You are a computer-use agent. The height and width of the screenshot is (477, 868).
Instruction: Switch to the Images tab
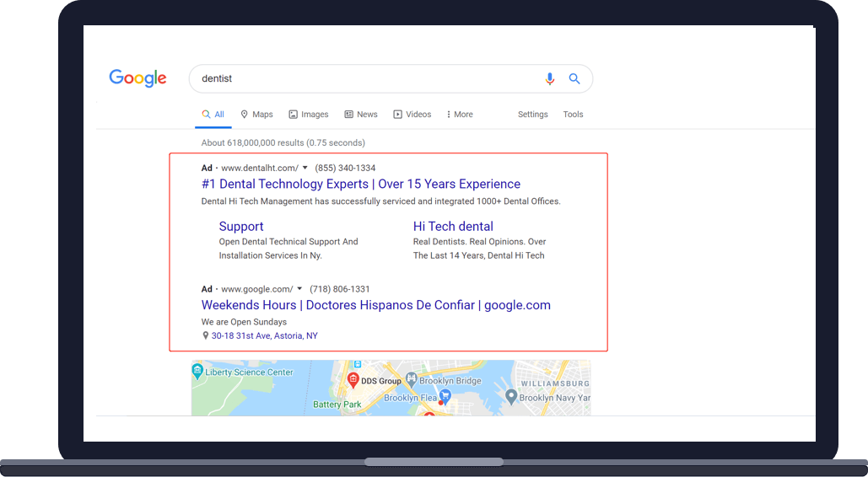pyautogui.click(x=309, y=115)
